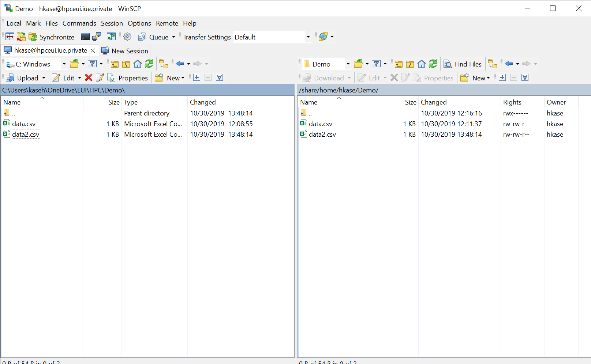Open the Help menu

click(190, 23)
